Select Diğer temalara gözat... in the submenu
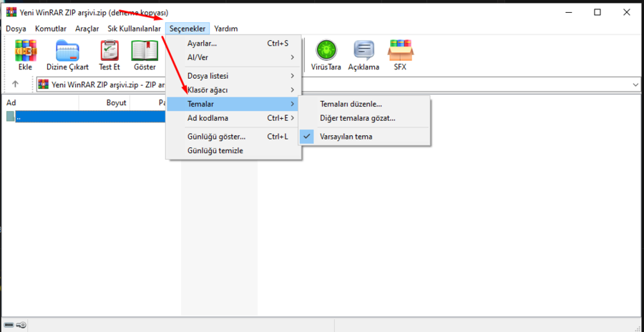 tap(365, 118)
